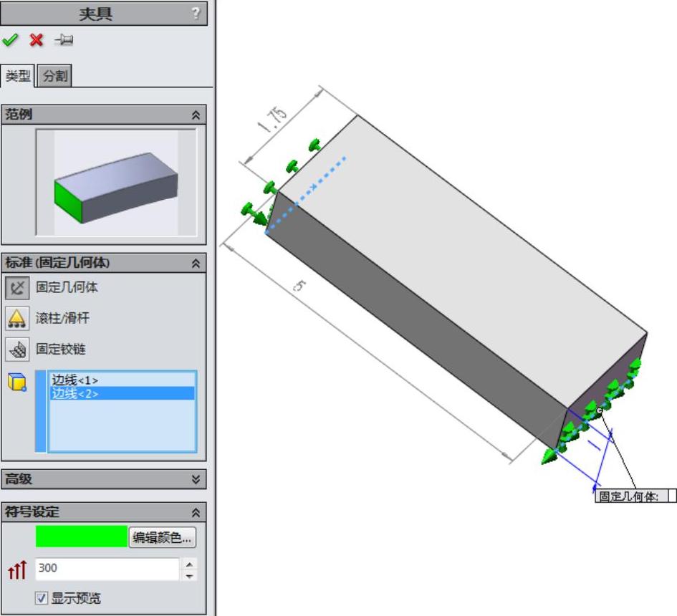Click the red arrows symbol size icon
677x616 pixels.
pos(17,570)
